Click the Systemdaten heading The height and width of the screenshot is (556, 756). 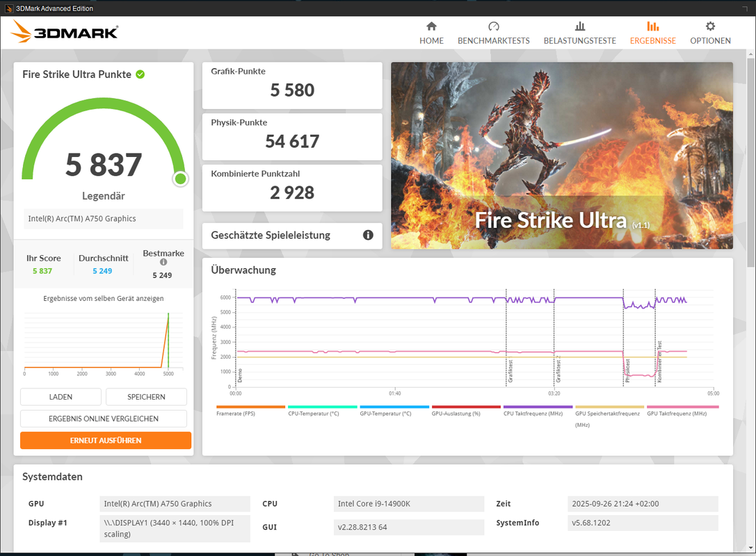(x=53, y=477)
